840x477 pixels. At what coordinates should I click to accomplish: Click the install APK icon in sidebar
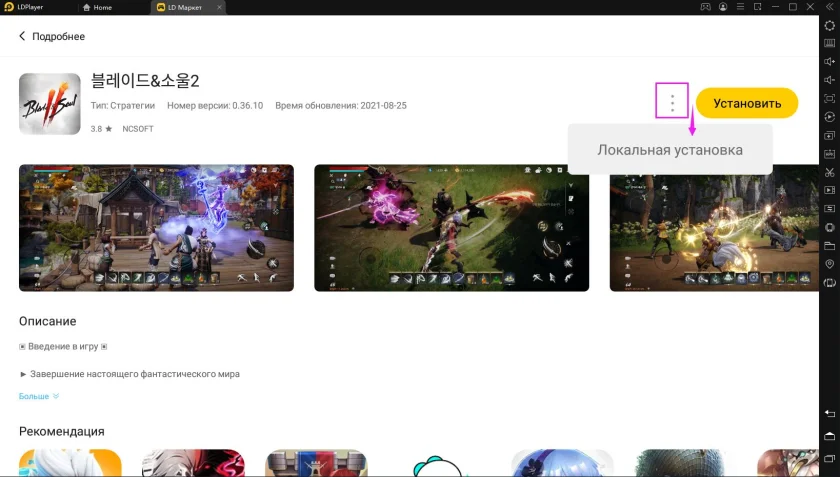pos(829,154)
